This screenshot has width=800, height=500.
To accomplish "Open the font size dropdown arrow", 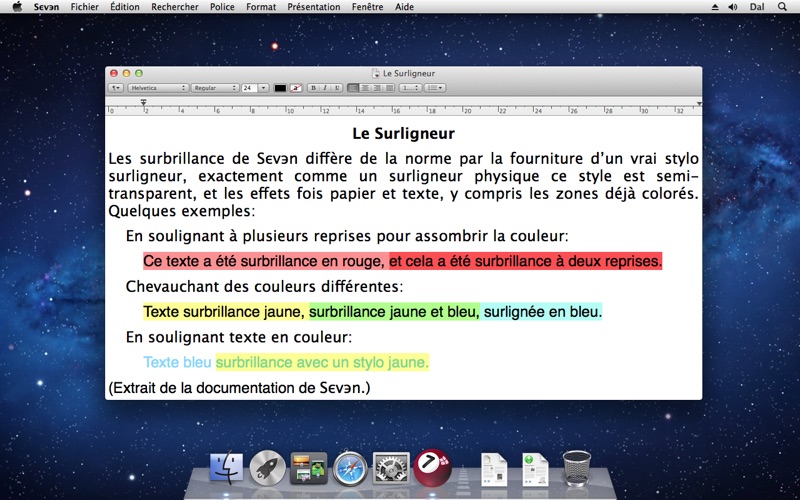I will click(263, 88).
